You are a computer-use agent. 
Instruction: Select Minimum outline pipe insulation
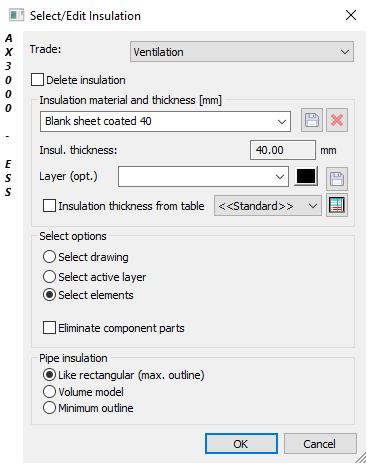[49, 408]
